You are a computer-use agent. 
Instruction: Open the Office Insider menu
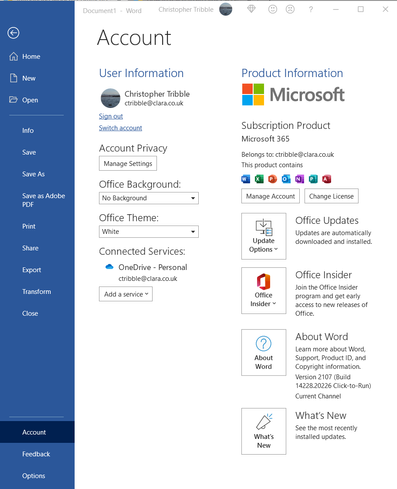point(264,291)
